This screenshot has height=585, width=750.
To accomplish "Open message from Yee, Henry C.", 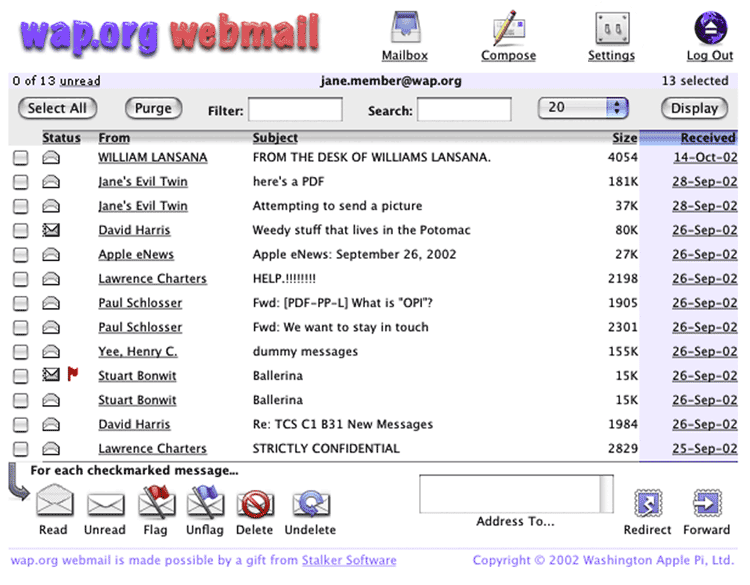I will tap(138, 352).
